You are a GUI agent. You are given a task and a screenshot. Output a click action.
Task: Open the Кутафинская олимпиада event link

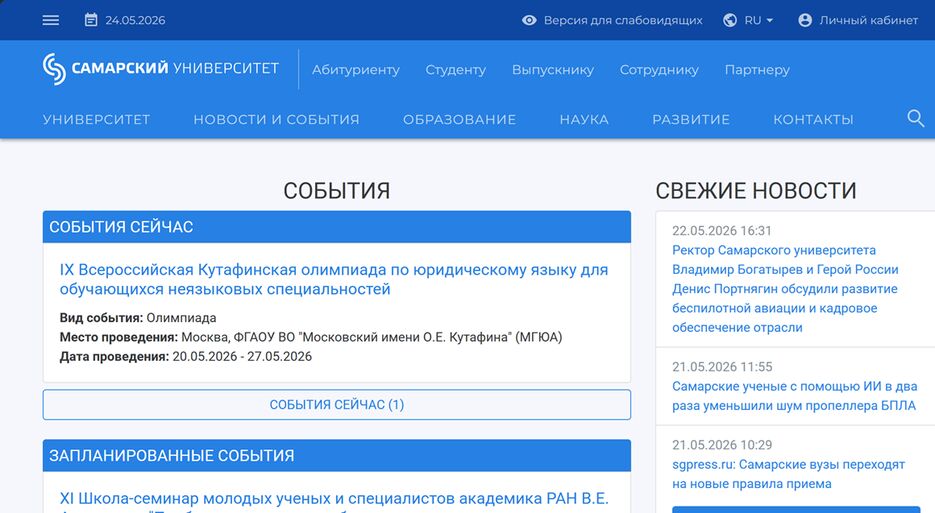(334, 279)
